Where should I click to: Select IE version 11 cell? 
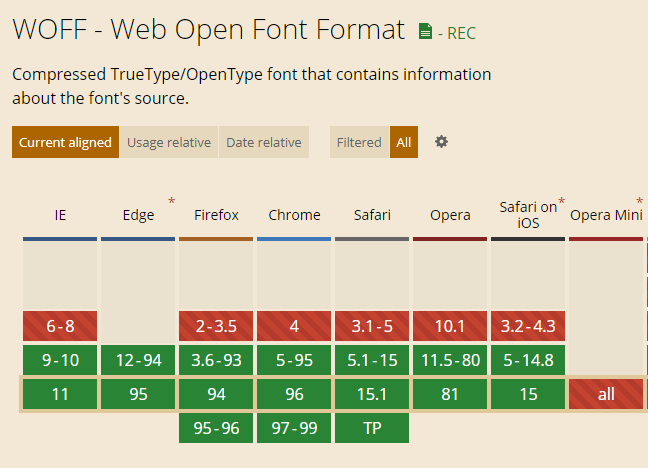[60, 394]
